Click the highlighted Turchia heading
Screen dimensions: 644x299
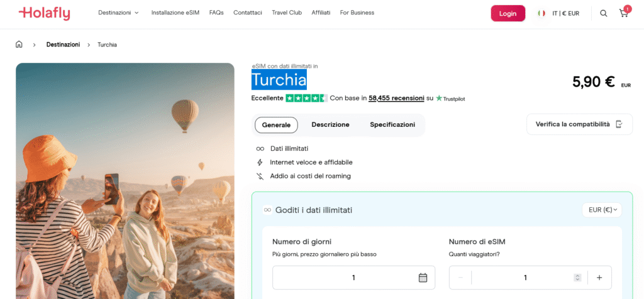279,80
